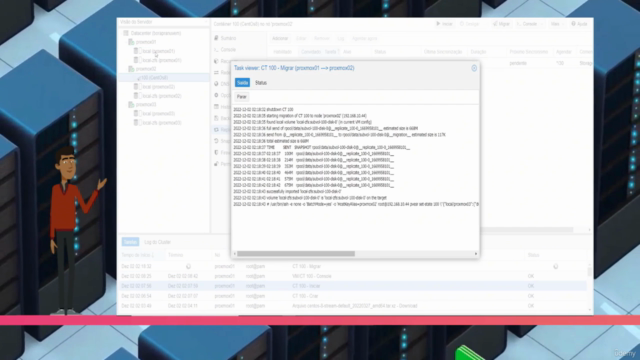640x360 pixels.
Task: Click the pendente cell in replication row
Action: pyautogui.click(x=518, y=63)
